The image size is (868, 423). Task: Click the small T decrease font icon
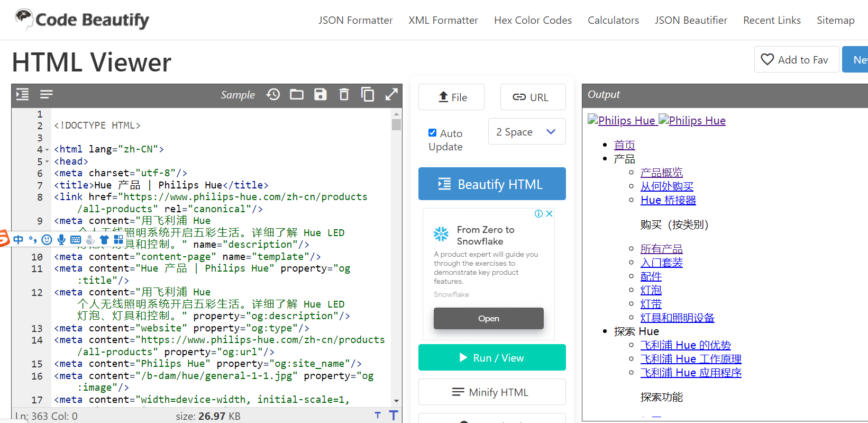(x=378, y=416)
